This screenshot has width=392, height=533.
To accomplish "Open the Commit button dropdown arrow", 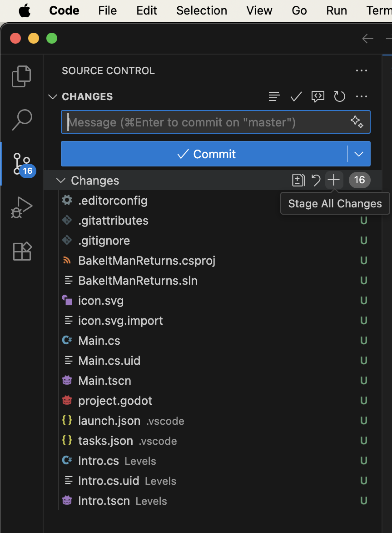I will (x=359, y=154).
